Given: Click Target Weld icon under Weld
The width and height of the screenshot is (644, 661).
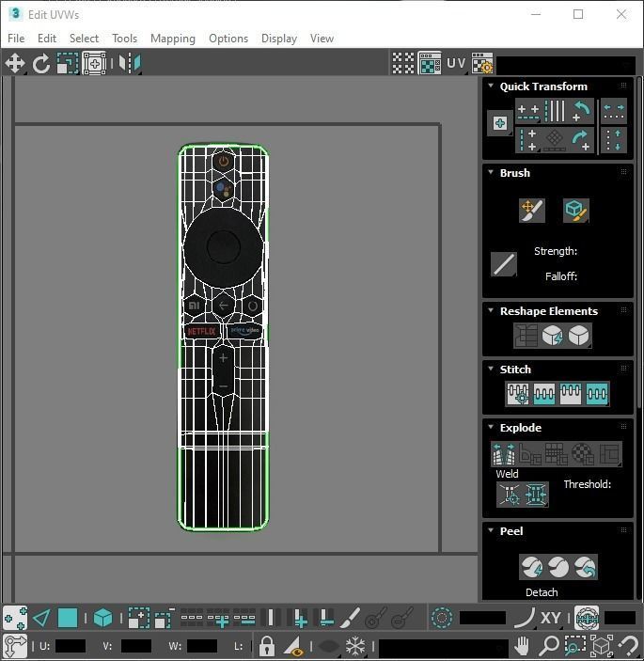Looking at the screenshot, I should [510, 494].
